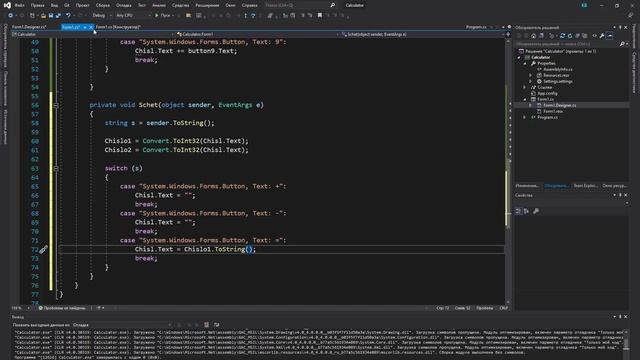Viewport: 640px width, 360px height.
Task: Select AssemblyInfo.cs in Solution Explorer
Action: tap(558, 69)
